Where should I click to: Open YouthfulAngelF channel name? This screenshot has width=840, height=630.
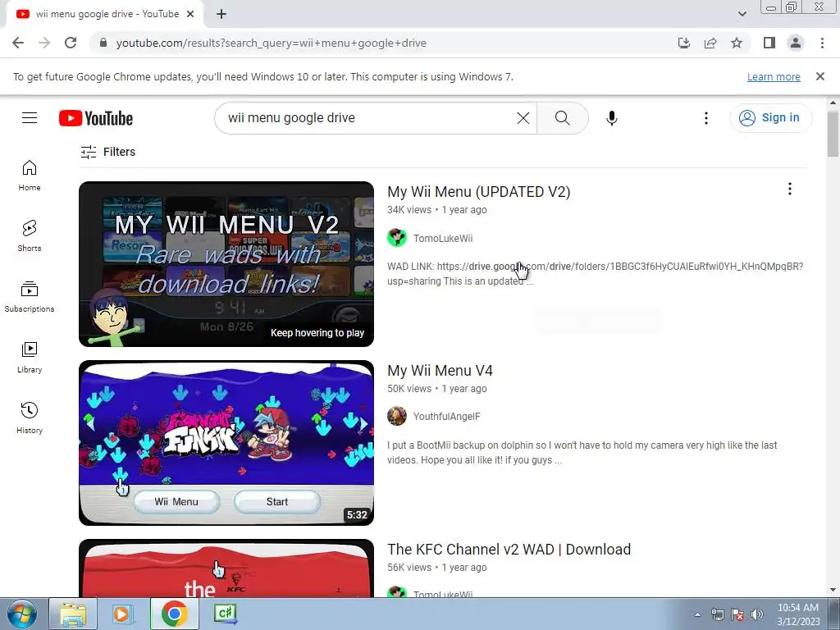pos(447,417)
